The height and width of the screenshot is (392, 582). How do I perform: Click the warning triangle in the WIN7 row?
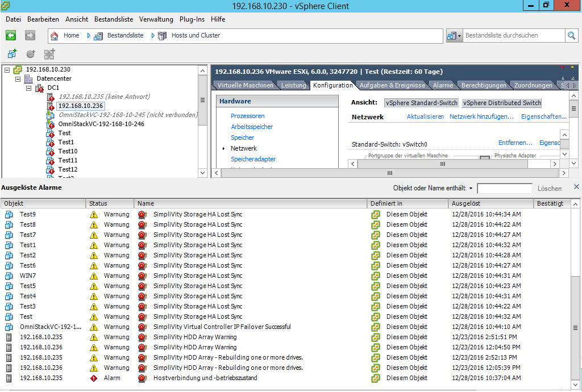point(94,276)
